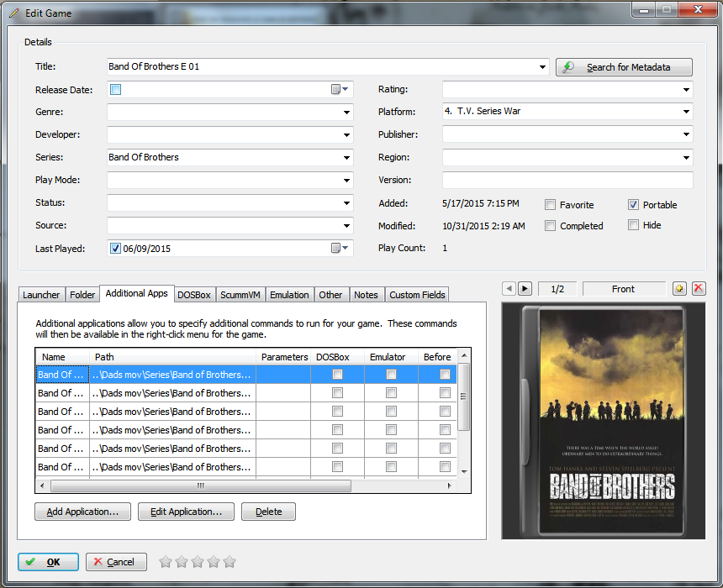Click the apps table scroll-right arrow
The height and width of the screenshot is (588, 723).
[450, 486]
